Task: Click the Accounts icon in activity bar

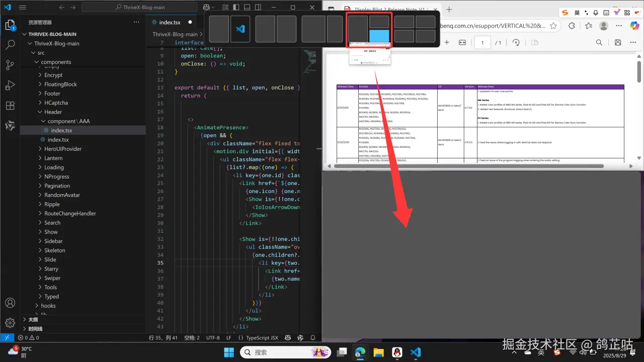Action: pyautogui.click(x=10, y=303)
